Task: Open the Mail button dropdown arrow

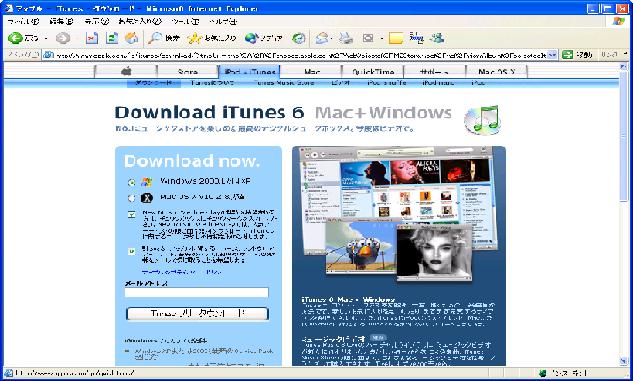Action: (x=331, y=38)
